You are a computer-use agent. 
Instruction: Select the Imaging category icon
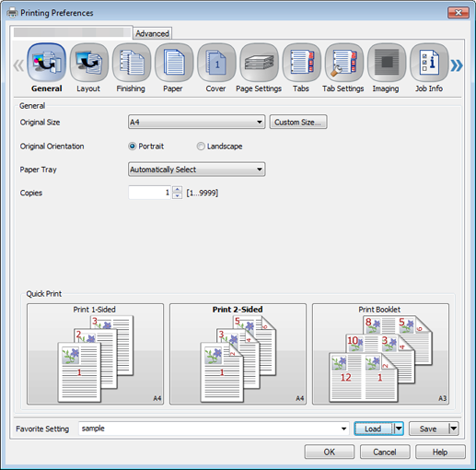tap(387, 63)
